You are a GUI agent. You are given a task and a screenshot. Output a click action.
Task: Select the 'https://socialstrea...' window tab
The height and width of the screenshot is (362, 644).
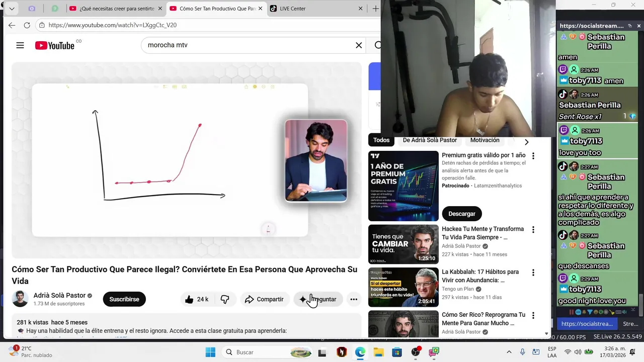pos(587,324)
